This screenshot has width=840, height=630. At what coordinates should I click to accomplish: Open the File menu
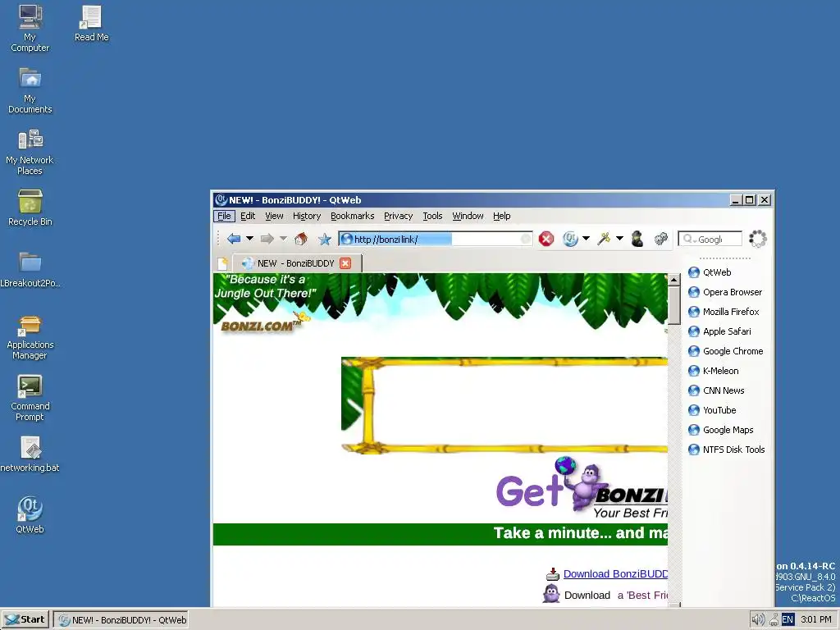coord(224,216)
